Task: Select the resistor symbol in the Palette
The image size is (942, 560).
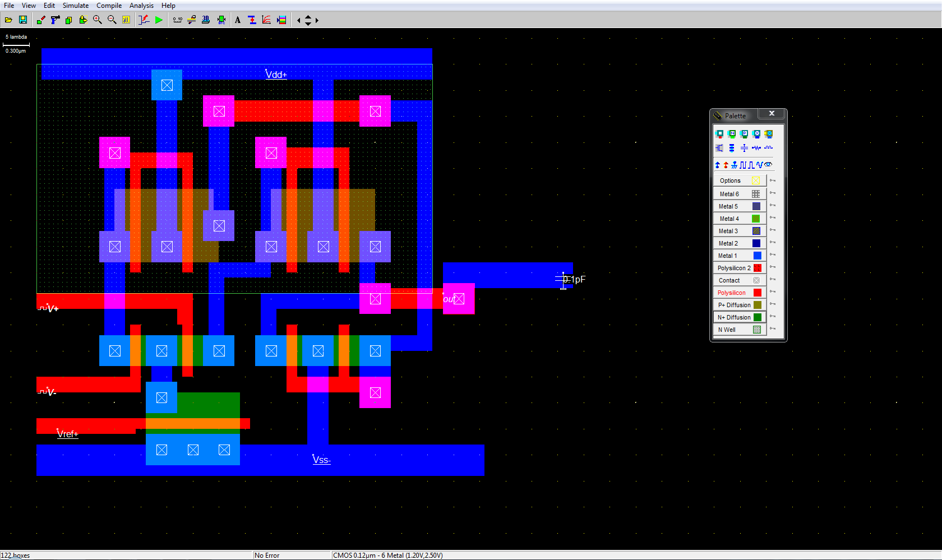Action: (756, 148)
